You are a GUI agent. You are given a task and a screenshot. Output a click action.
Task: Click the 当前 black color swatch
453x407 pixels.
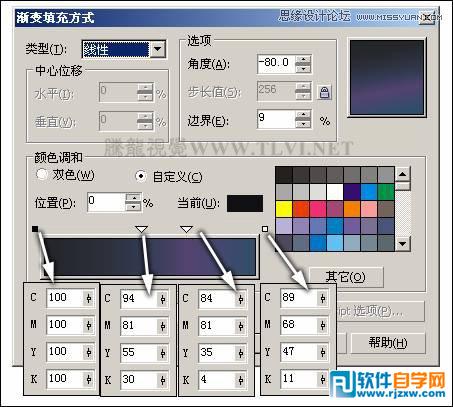point(245,203)
